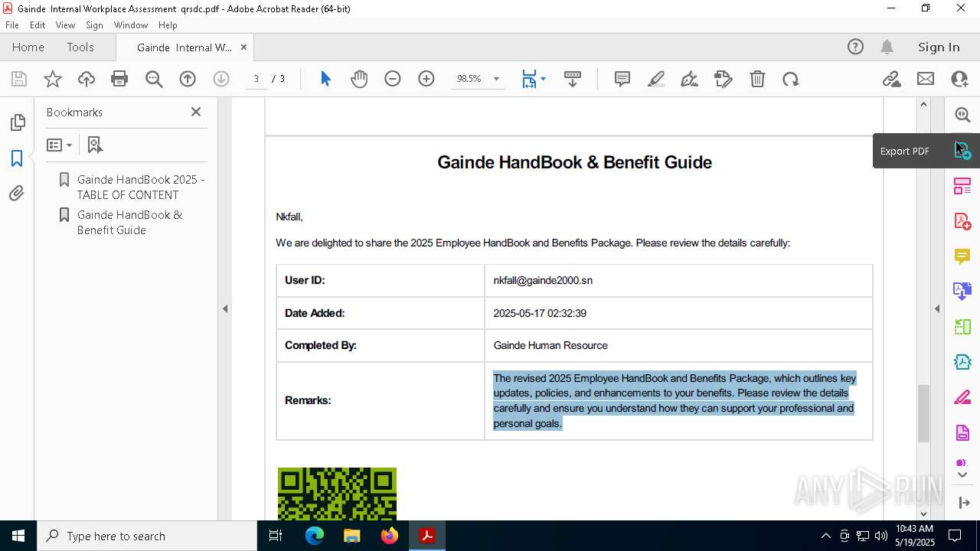980x551 pixels.
Task: Open the scrolling mode download-arrow tool
Action: point(573,79)
